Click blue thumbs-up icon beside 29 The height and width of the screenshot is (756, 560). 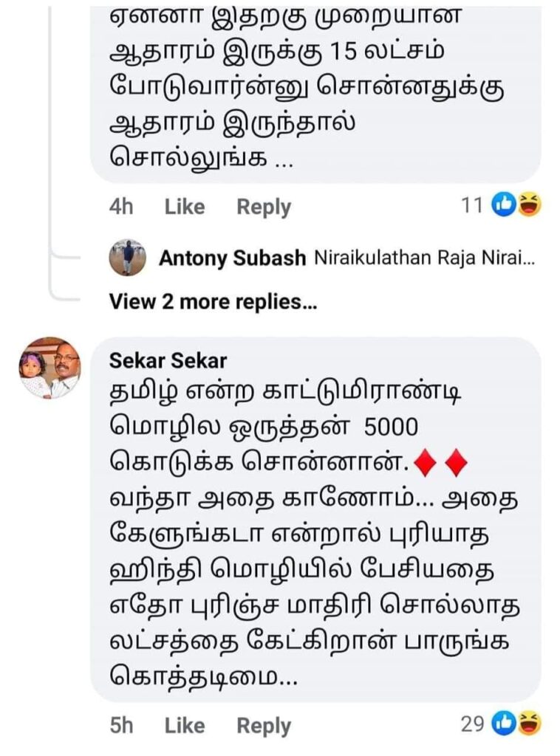point(504,724)
